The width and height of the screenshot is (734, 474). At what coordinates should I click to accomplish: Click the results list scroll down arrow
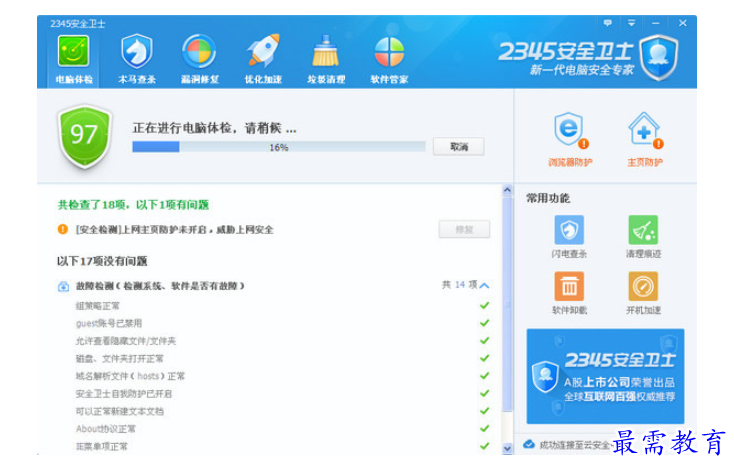(507, 448)
